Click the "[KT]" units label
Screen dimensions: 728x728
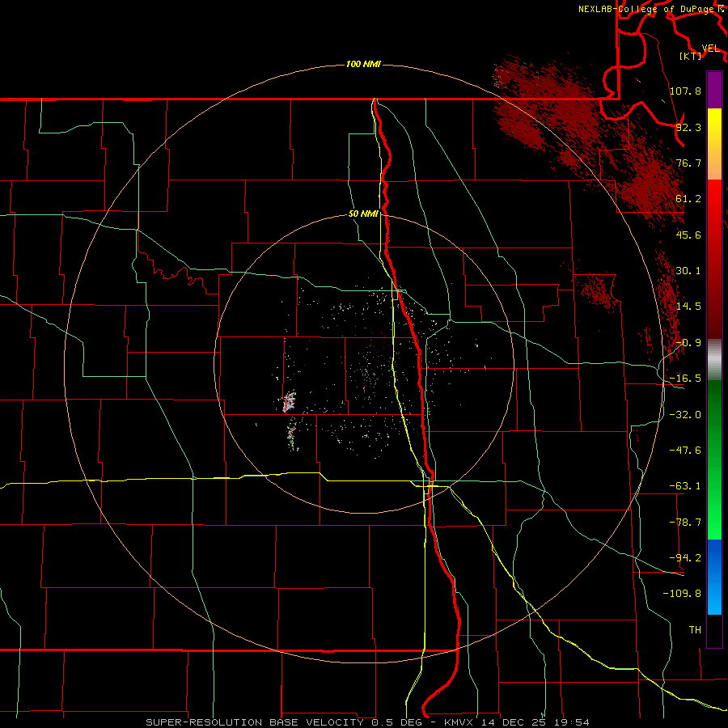pos(691,56)
